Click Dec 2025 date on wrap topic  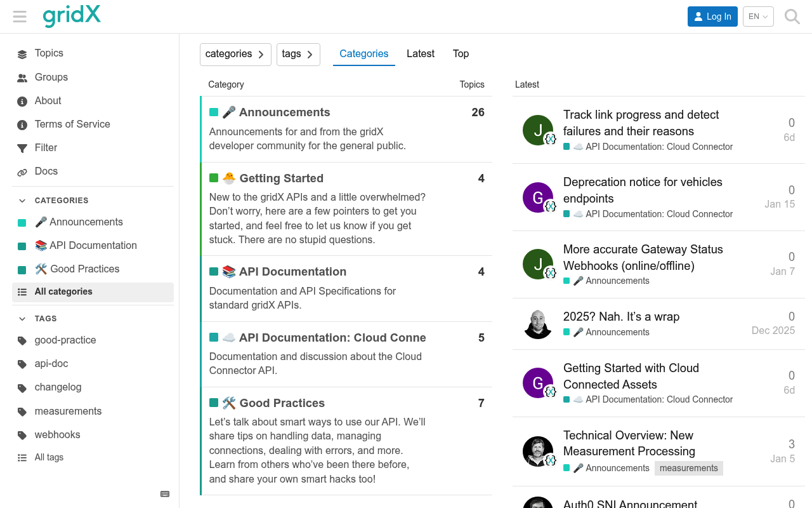pos(773,331)
